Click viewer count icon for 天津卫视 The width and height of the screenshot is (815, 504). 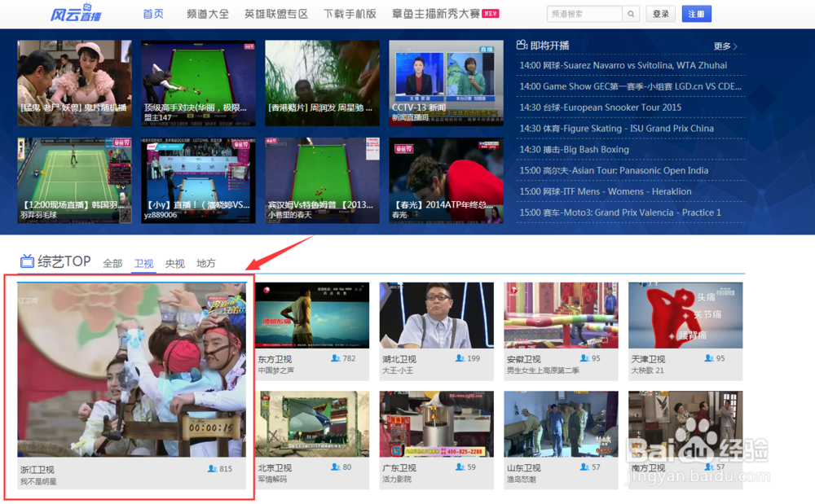point(708,358)
